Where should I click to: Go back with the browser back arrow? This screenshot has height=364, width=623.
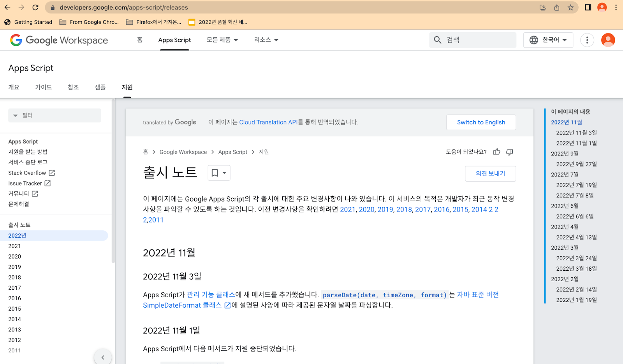coord(7,7)
